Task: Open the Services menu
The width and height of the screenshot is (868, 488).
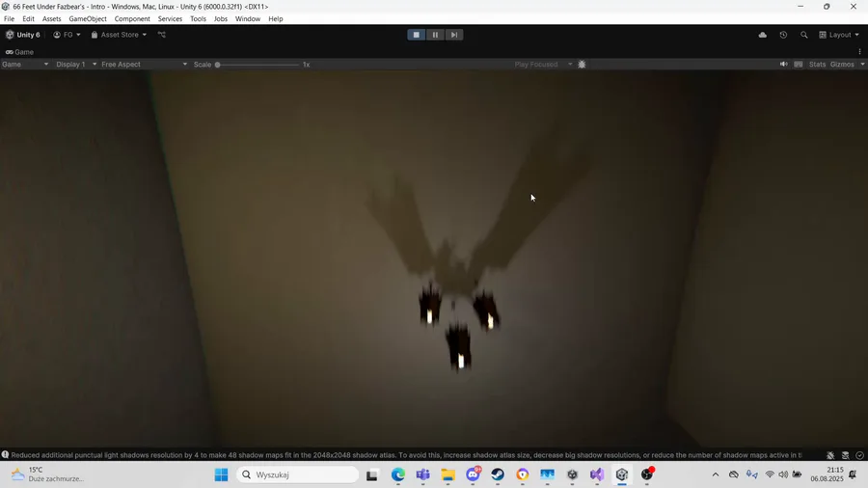Action: click(x=170, y=19)
